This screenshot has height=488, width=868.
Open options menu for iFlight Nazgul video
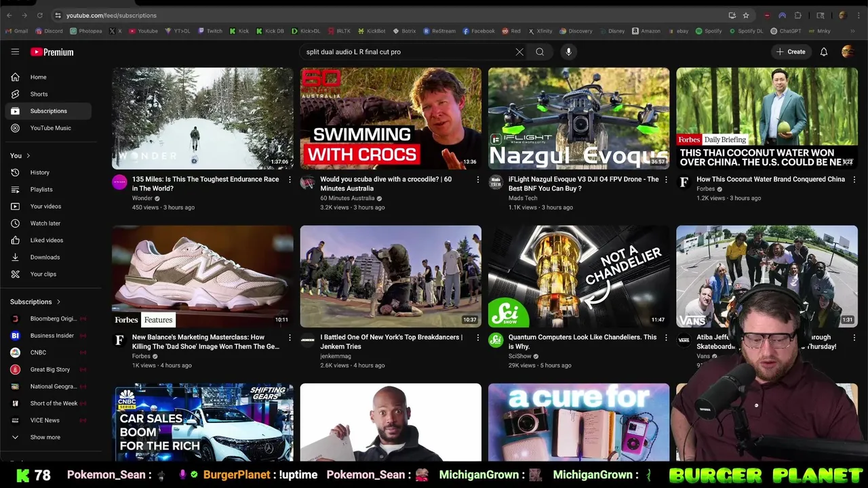(666, 180)
